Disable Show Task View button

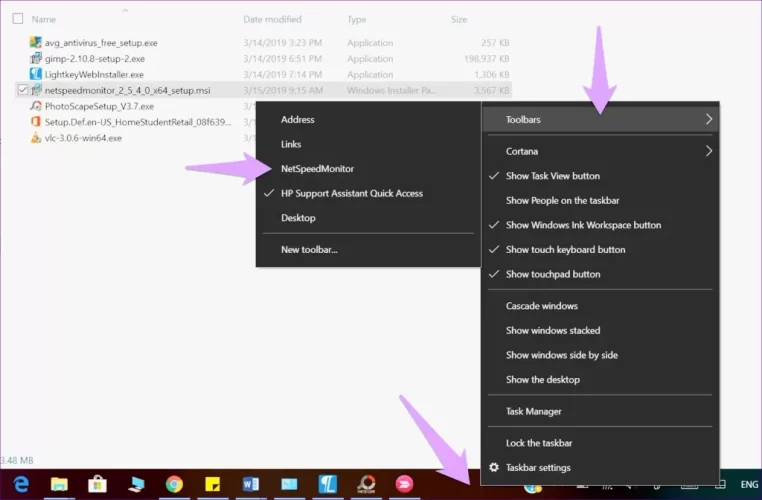coord(552,176)
